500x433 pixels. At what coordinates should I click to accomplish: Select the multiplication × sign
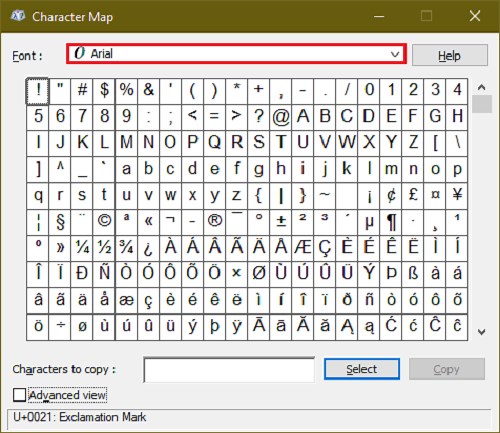click(236, 275)
